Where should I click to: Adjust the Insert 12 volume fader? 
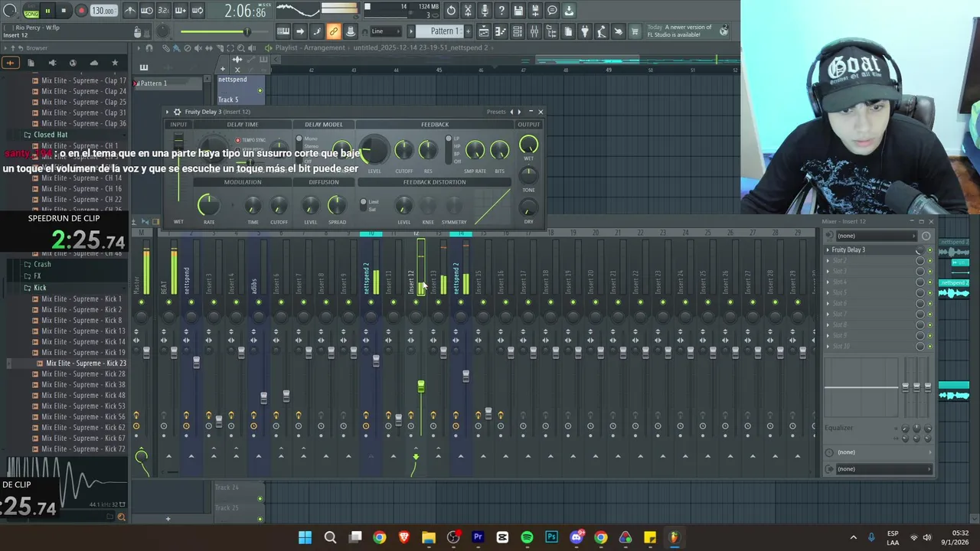(x=420, y=386)
